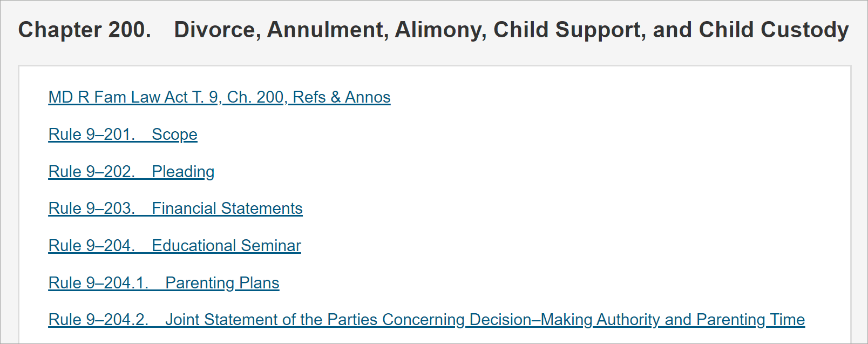Click the "Rule 9–201." link text
868x344 pixels.
pos(91,134)
